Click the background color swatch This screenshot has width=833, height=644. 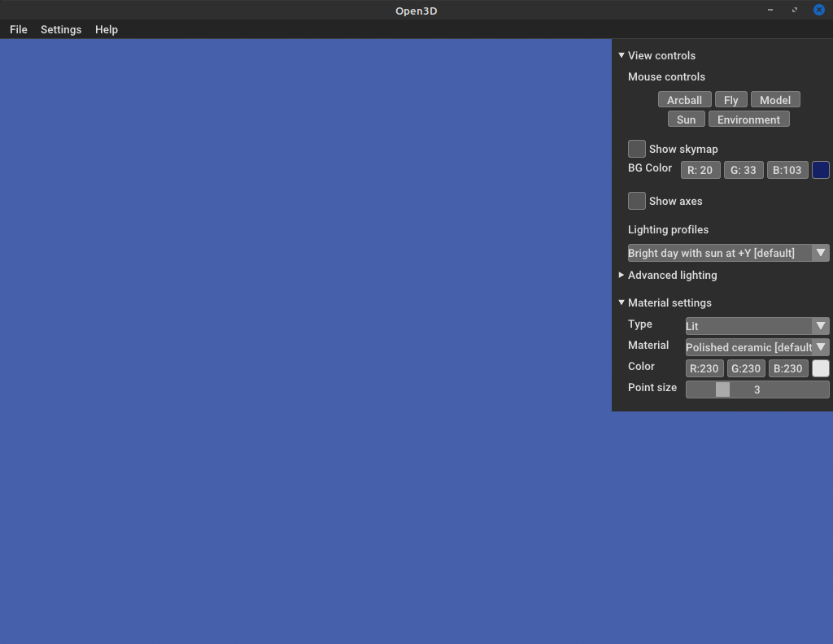(x=820, y=170)
